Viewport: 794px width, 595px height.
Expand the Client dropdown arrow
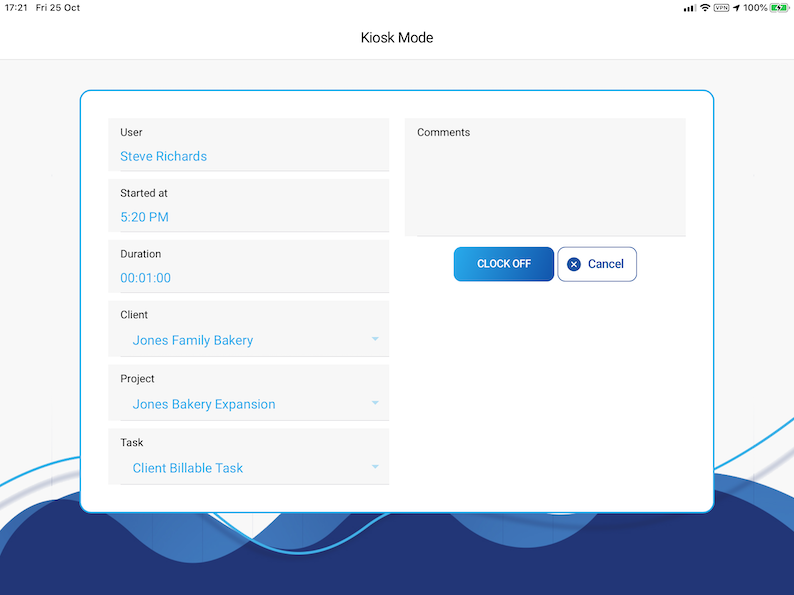375,340
